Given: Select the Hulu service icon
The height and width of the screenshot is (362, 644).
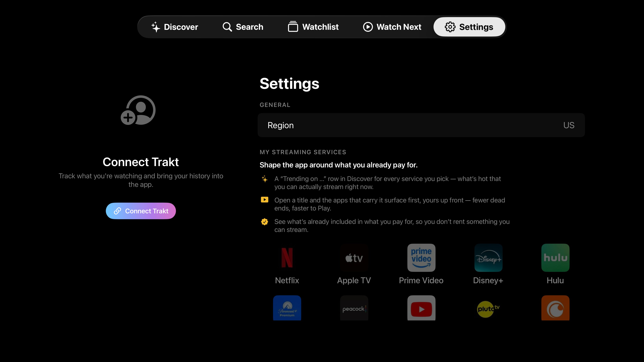Looking at the screenshot, I should [555, 258].
